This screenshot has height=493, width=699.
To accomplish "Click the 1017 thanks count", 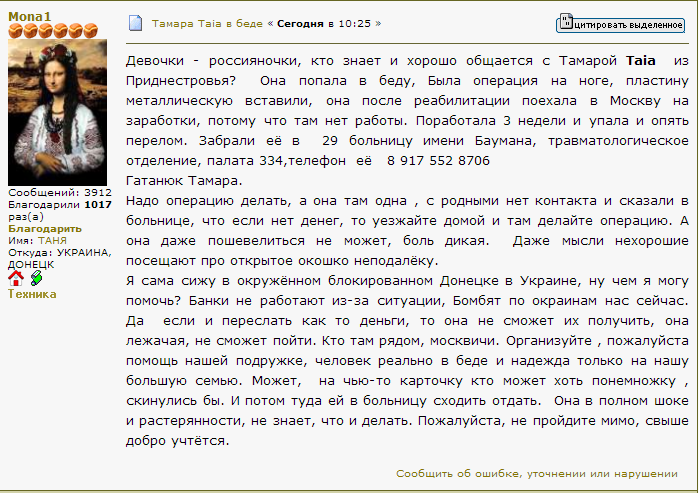I will point(98,204).
